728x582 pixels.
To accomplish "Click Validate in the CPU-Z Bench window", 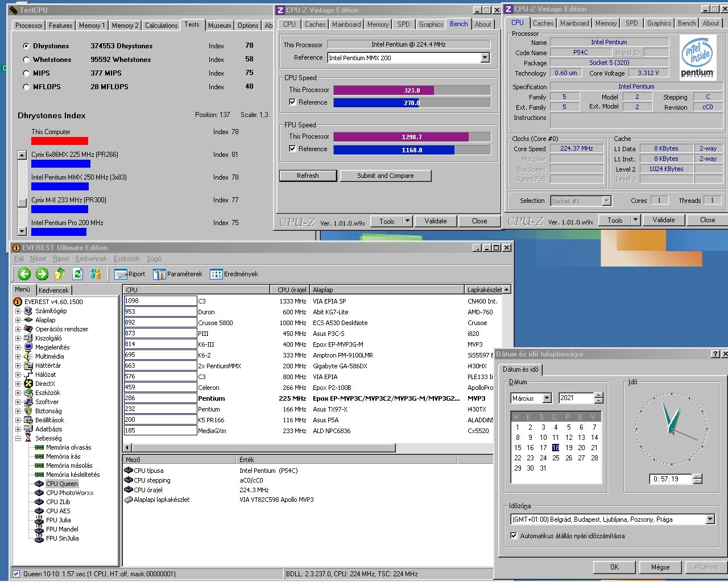I will tap(436, 221).
